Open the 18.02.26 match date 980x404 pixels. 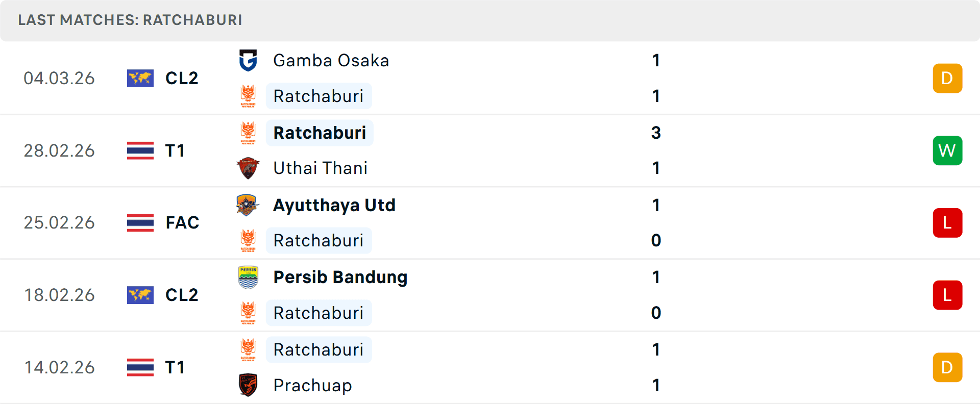tap(59, 295)
